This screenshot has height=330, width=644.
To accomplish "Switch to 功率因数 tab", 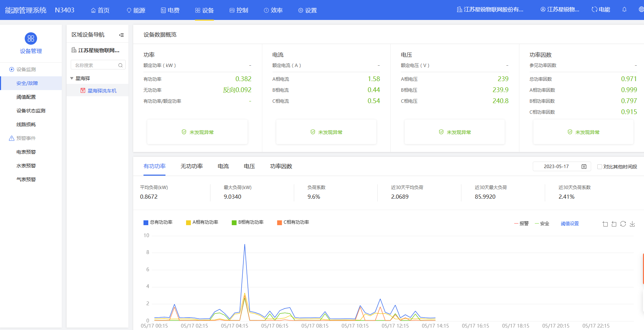I will tap(281, 166).
